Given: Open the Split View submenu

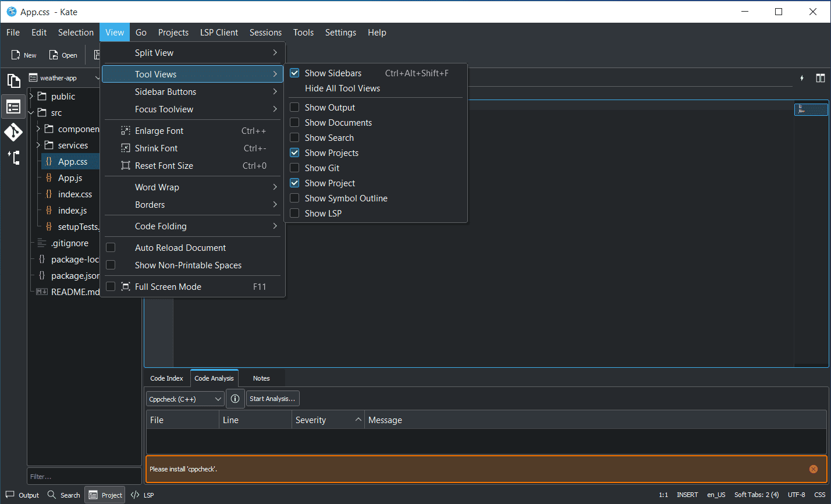Looking at the screenshot, I should click(192, 53).
